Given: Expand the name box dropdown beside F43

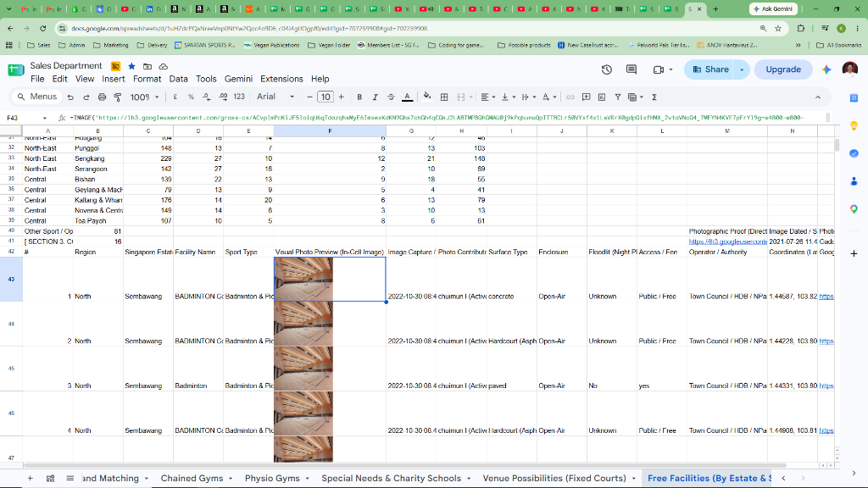Looking at the screenshot, I should click(x=44, y=118).
